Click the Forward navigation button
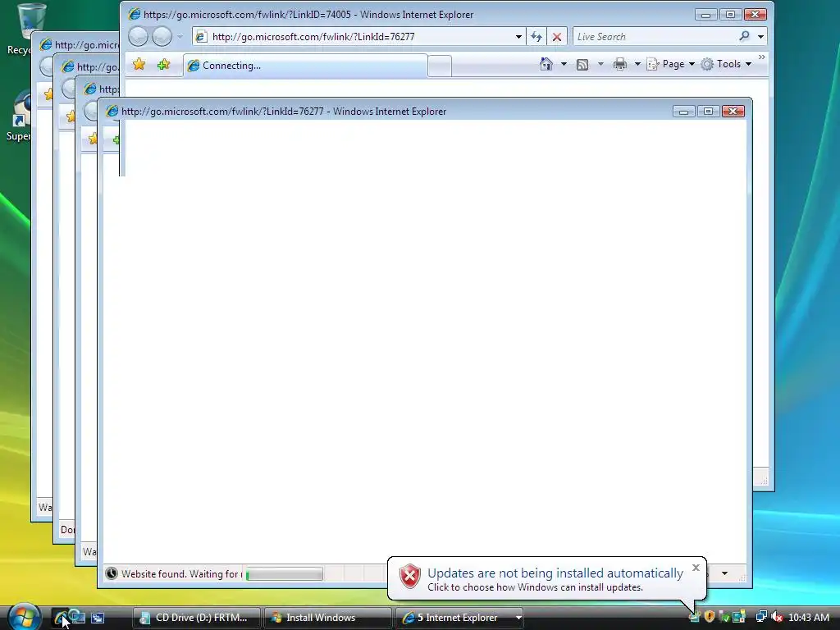This screenshot has height=630, width=840. point(162,36)
